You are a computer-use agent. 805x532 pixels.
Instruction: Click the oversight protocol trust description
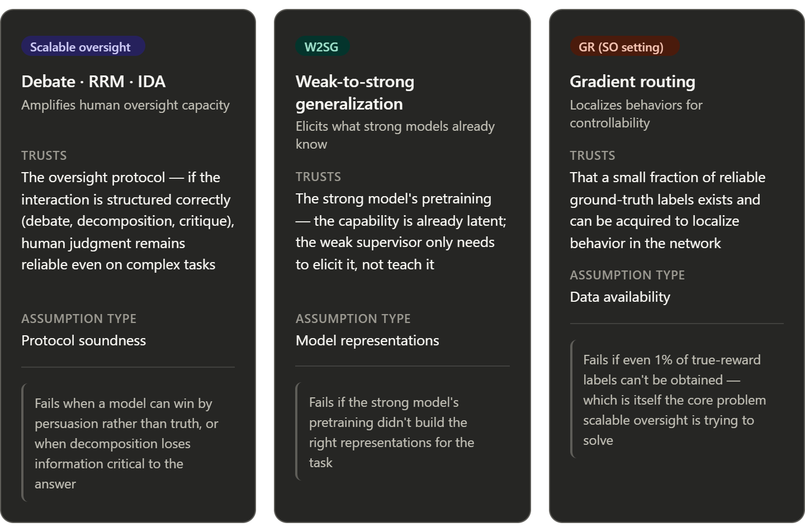(128, 221)
